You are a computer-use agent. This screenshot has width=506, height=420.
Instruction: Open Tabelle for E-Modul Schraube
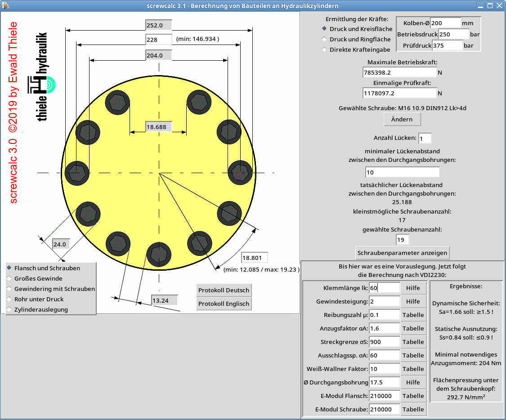point(413,409)
